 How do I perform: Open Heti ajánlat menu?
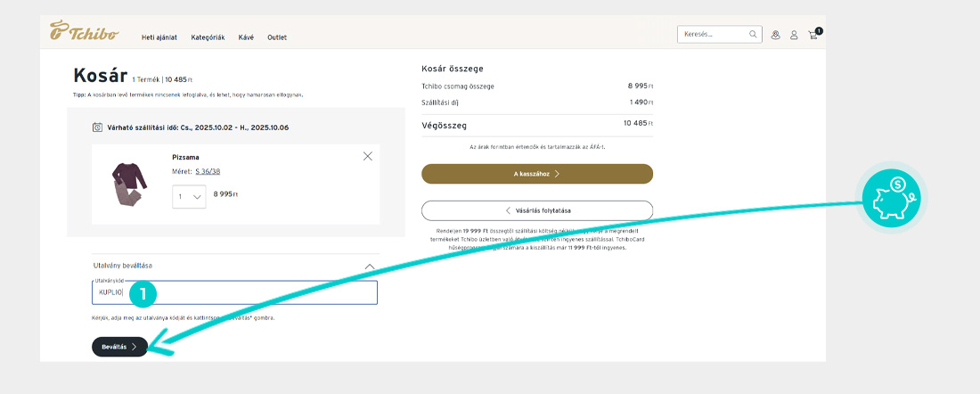159,37
